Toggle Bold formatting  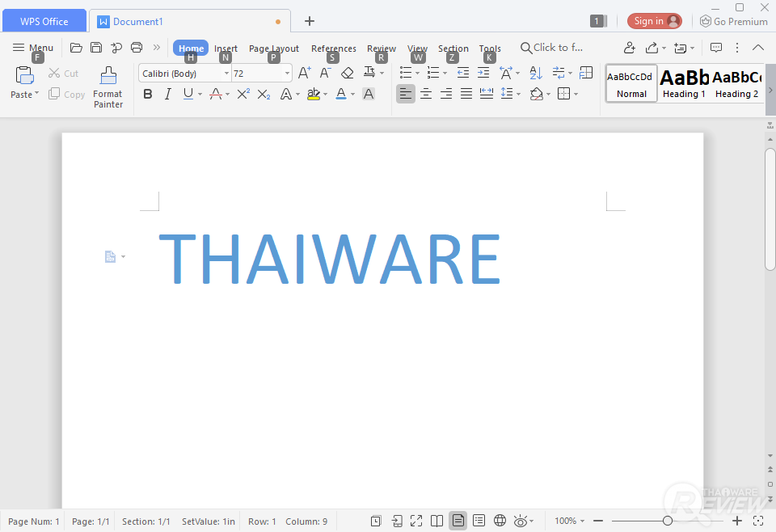[x=147, y=94]
